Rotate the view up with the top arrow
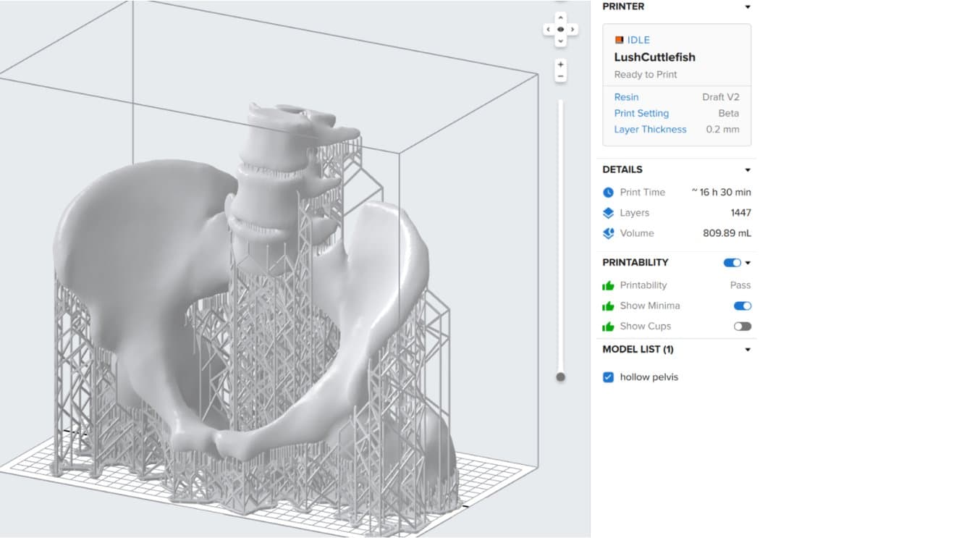 pyautogui.click(x=560, y=17)
